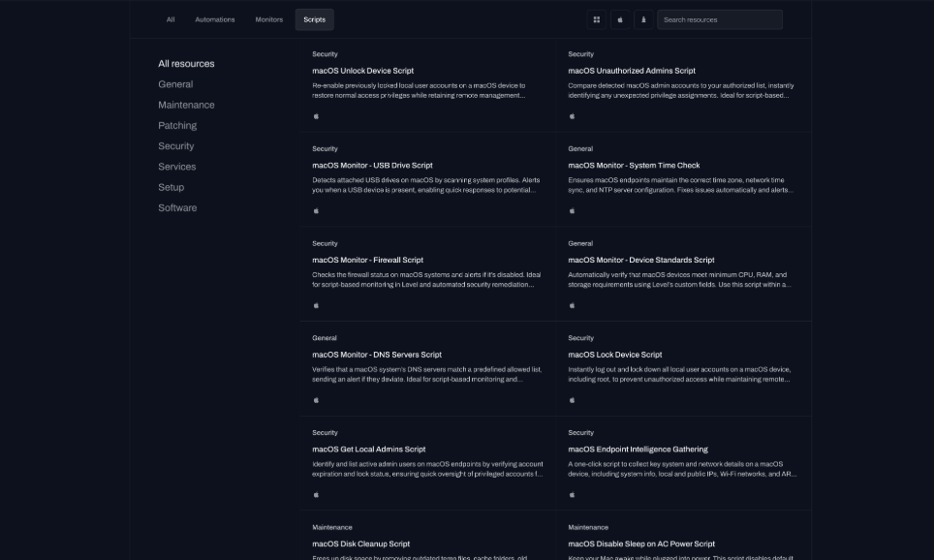Click General label above Device Standards Script
Viewport: 934px width, 560px height.
tap(580, 243)
